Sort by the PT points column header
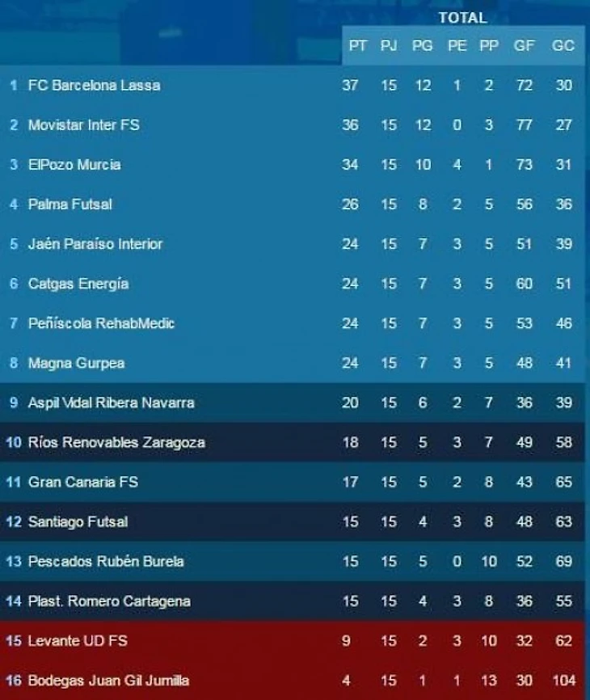590x700 pixels. coord(357,46)
